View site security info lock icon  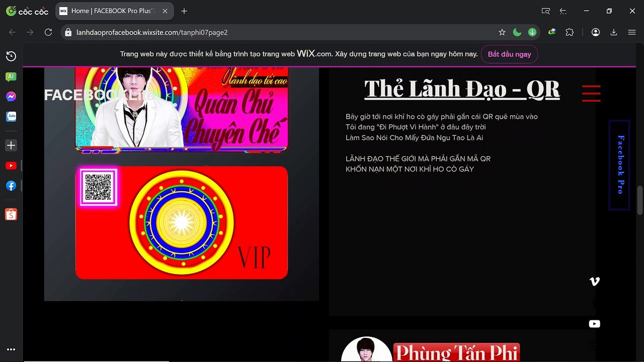[x=68, y=32]
